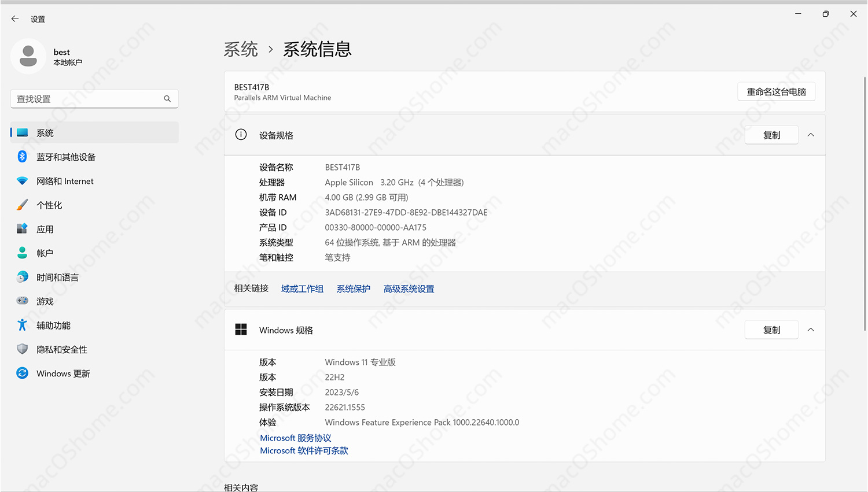Click the gamepad icon beside 游戏

(x=23, y=301)
